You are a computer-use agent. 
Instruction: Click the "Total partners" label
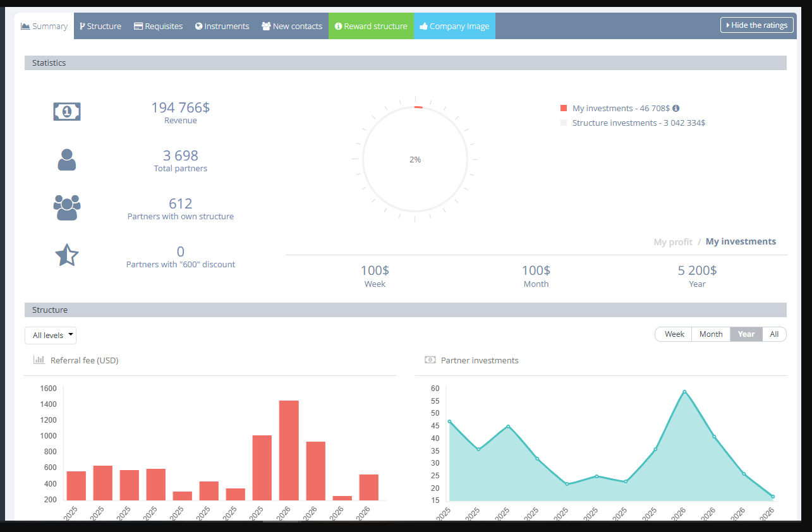181,169
